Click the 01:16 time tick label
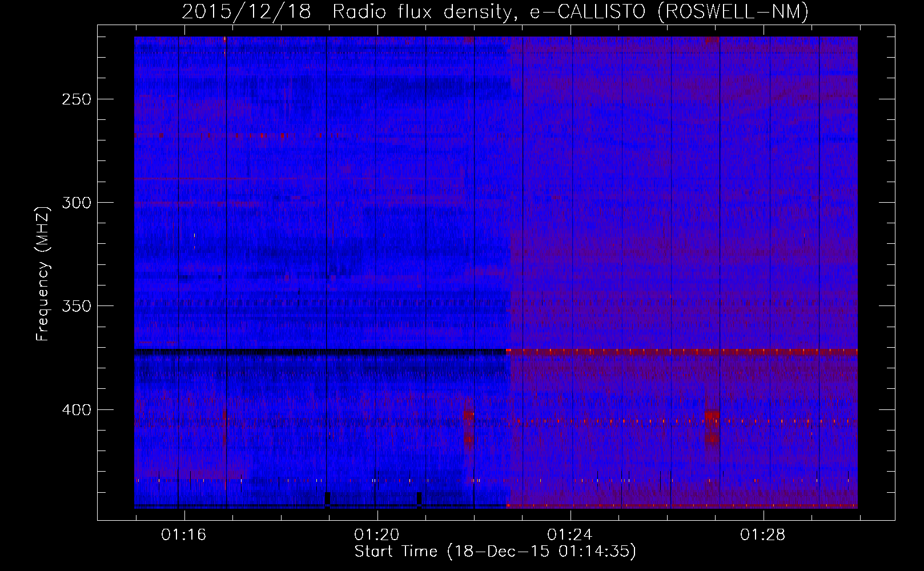This screenshot has width=924, height=571. point(184,534)
